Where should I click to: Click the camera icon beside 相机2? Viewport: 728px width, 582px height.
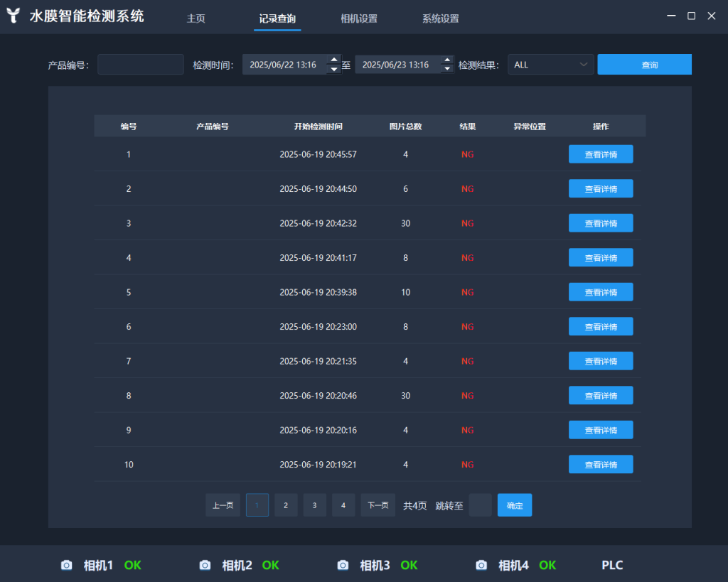[205, 565]
